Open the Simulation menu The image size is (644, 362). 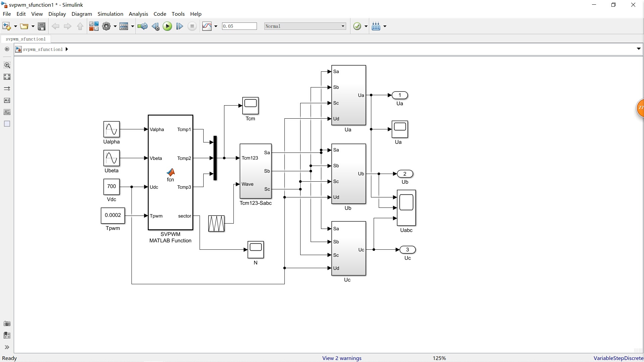click(110, 14)
